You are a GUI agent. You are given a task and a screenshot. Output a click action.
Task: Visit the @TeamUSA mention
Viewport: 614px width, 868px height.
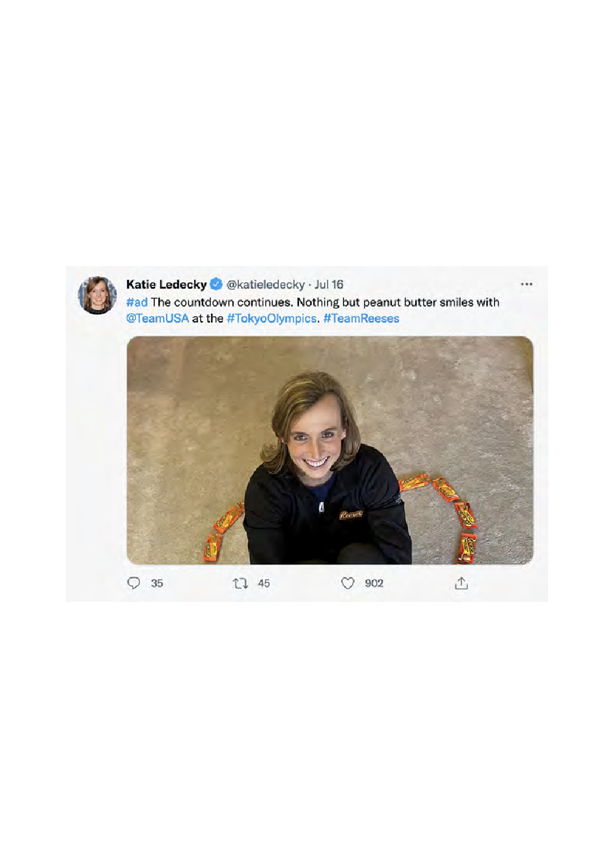click(x=157, y=319)
